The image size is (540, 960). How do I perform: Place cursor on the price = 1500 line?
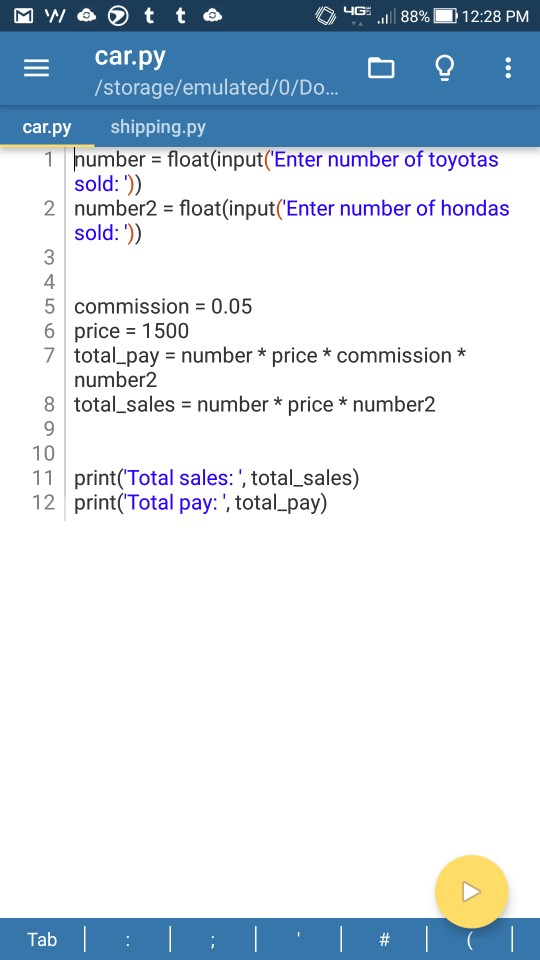click(132, 331)
